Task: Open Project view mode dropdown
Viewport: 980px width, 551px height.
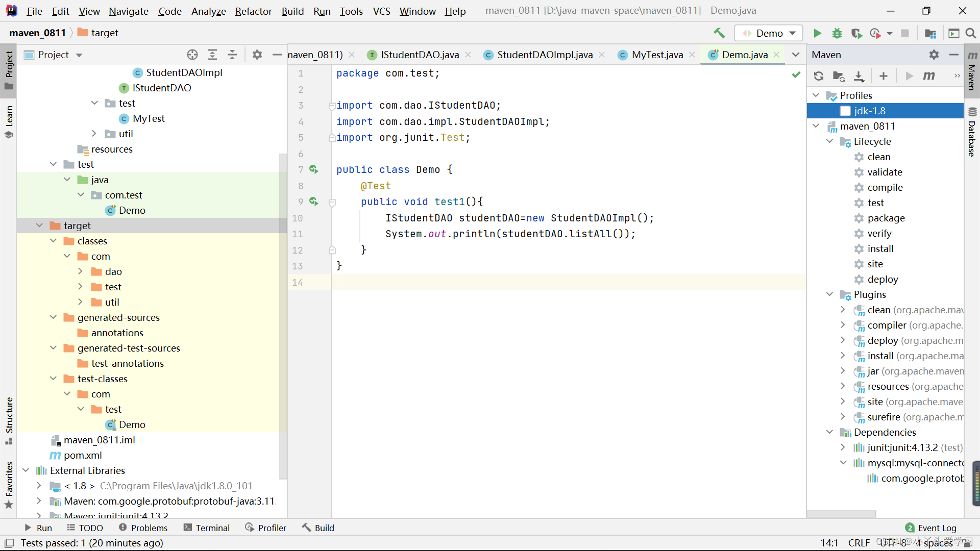Action: [x=79, y=55]
